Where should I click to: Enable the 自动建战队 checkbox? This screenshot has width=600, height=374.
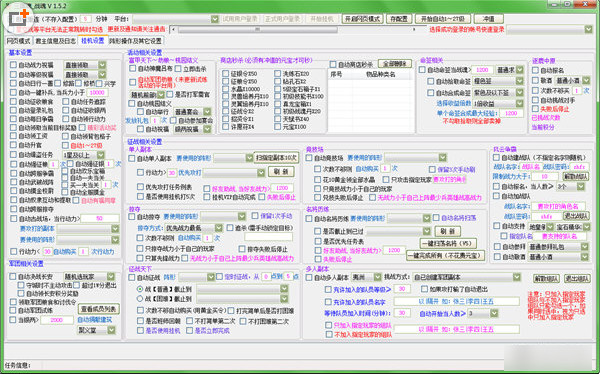[496, 158]
